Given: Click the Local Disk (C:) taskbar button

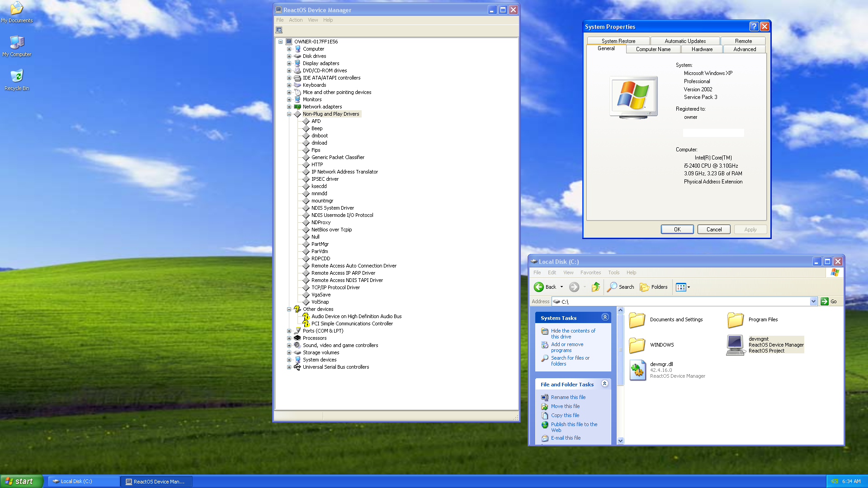Looking at the screenshot, I should point(84,482).
